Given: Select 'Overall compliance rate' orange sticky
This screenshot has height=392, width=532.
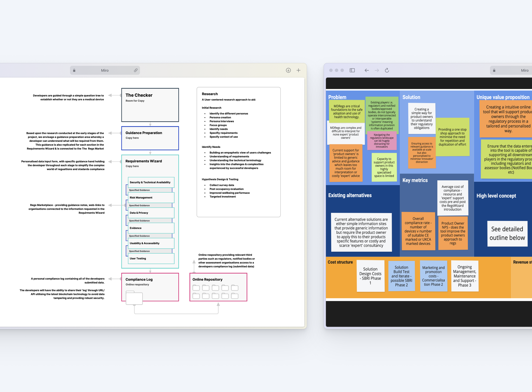Looking at the screenshot, I should (418, 231).
